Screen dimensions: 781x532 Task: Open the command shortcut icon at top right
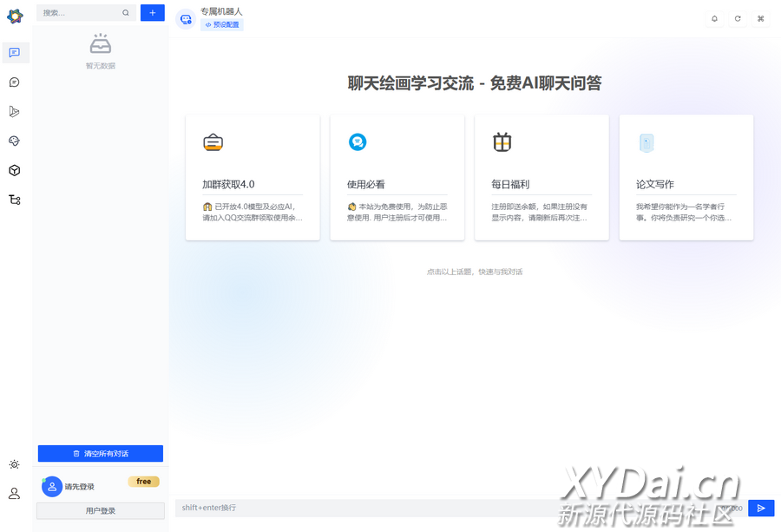coord(761,19)
